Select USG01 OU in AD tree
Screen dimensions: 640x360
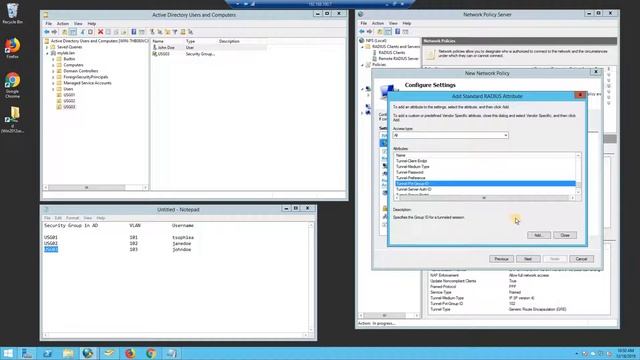tap(69, 95)
